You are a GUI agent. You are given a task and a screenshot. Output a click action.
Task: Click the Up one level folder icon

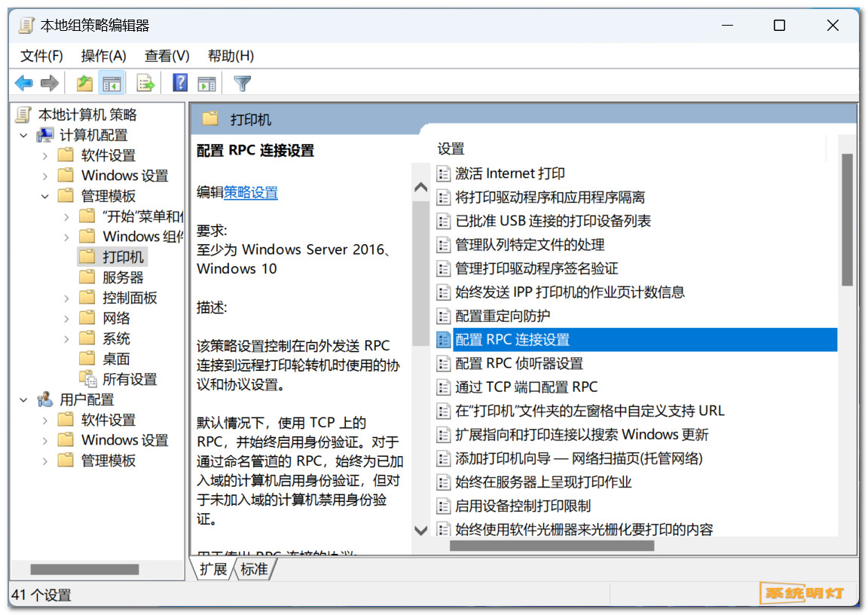(x=84, y=84)
